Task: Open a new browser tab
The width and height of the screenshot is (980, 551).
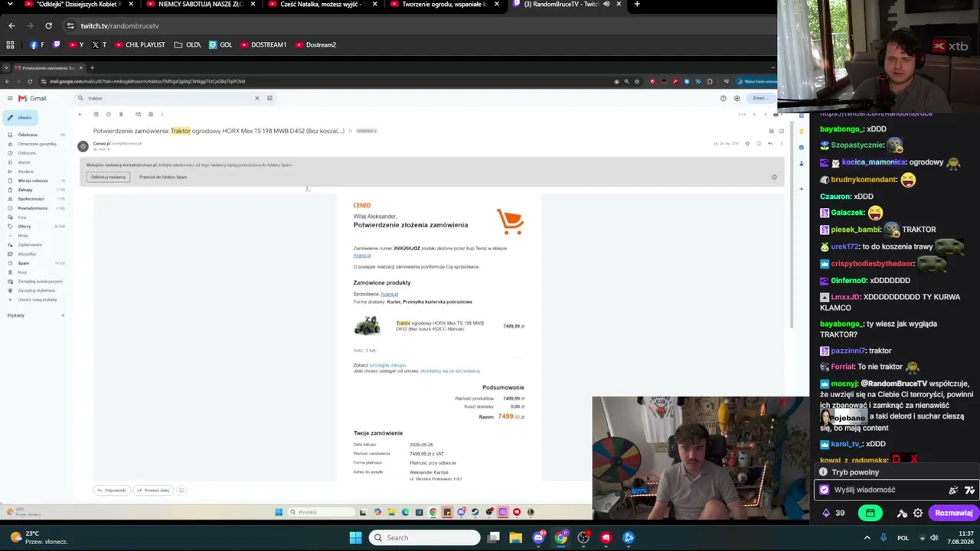Action: 637,4
